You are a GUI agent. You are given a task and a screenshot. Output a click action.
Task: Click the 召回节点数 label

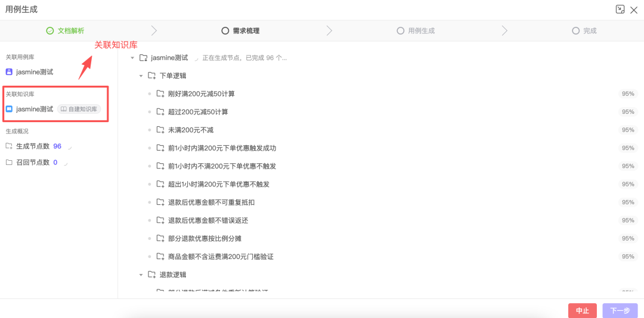(x=33, y=163)
